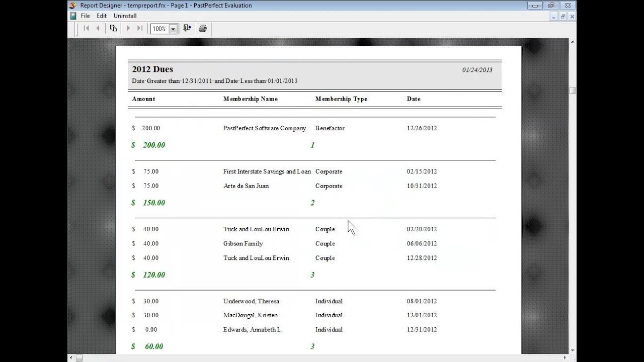This screenshot has height=362, width=644.
Task: Open the File menu
Action: point(86,16)
